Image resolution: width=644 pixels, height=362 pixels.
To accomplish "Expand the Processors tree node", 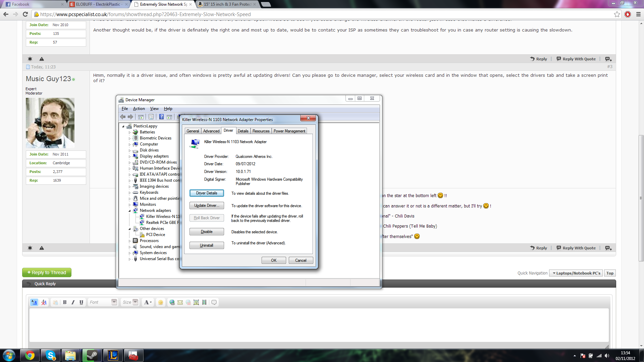I will click(x=129, y=241).
